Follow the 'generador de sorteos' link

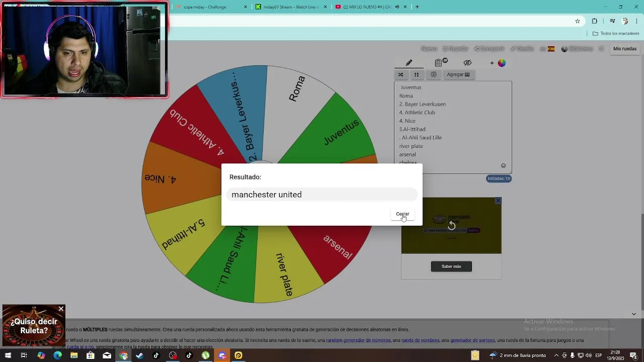pyautogui.click(x=472, y=340)
